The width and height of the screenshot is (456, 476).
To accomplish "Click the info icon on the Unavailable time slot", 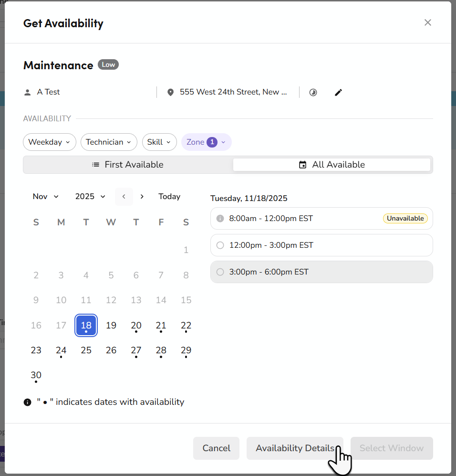I will [x=220, y=218].
